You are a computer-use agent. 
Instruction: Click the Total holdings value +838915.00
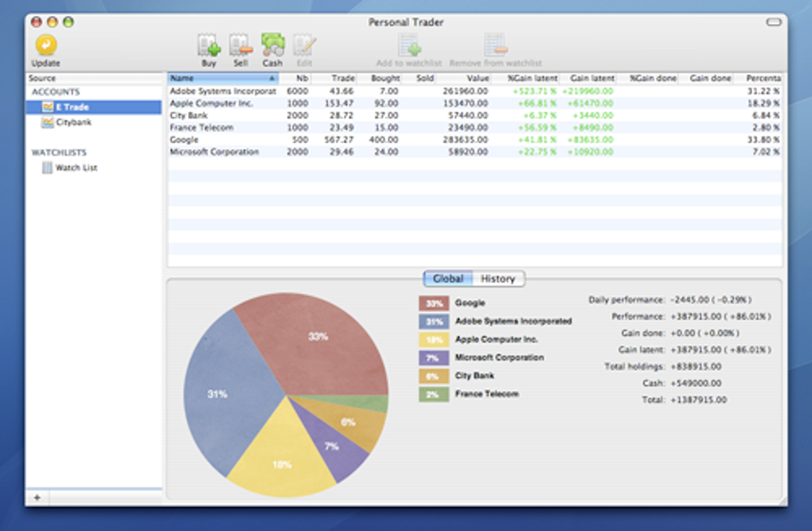pyautogui.click(x=696, y=367)
